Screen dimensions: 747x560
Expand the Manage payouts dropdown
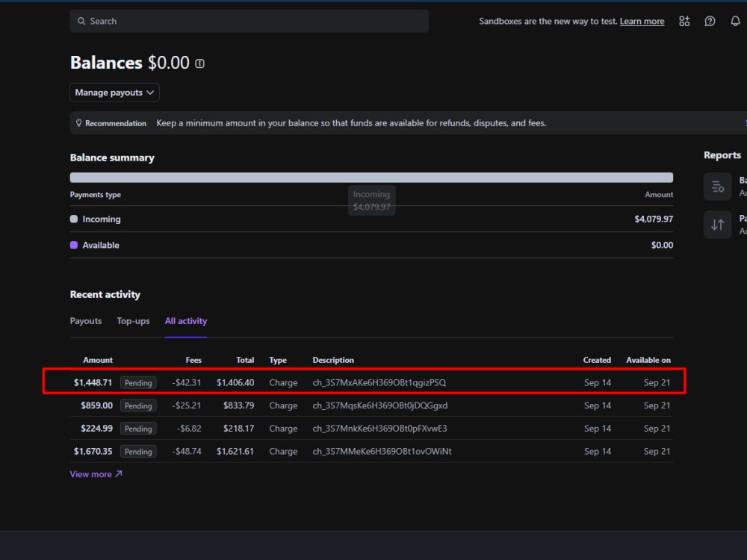pos(114,93)
